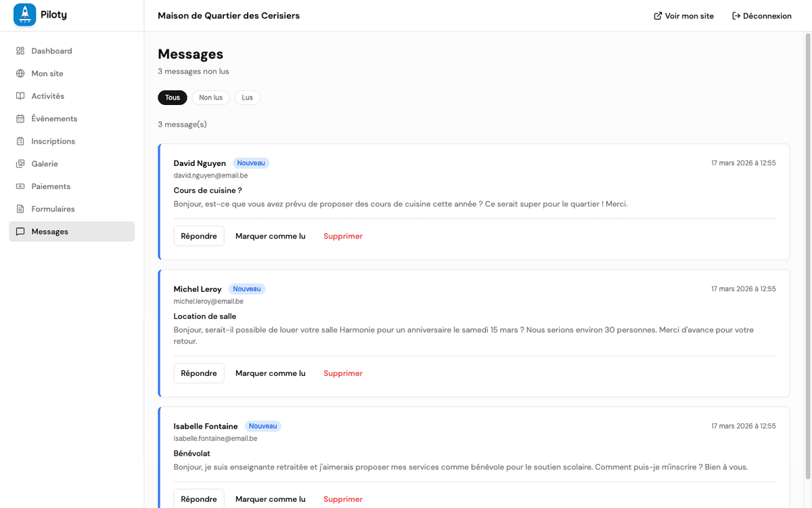This screenshot has width=812, height=508.
Task: Switch to the Lus filter
Action: [247, 97]
